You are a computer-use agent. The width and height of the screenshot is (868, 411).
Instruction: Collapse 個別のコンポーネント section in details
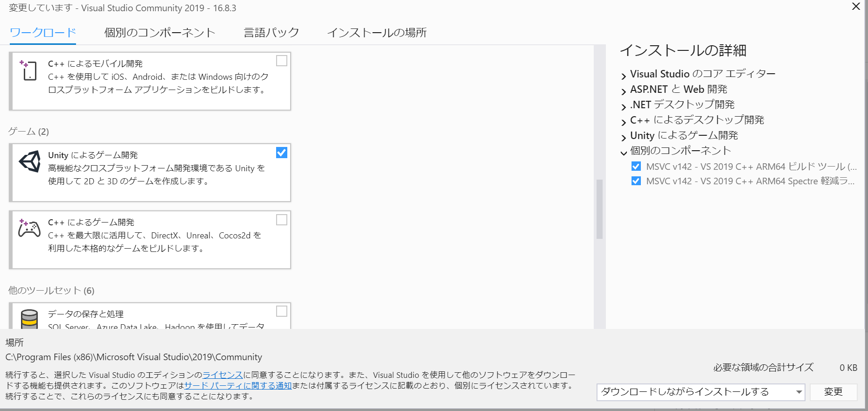[x=624, y=153]
